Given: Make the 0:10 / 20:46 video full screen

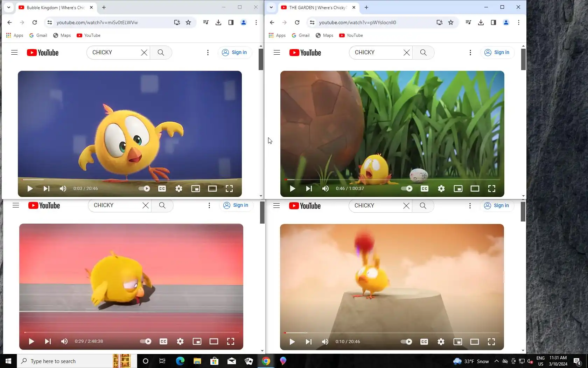Looking at the screenshot, I should [x=491, y=342].
